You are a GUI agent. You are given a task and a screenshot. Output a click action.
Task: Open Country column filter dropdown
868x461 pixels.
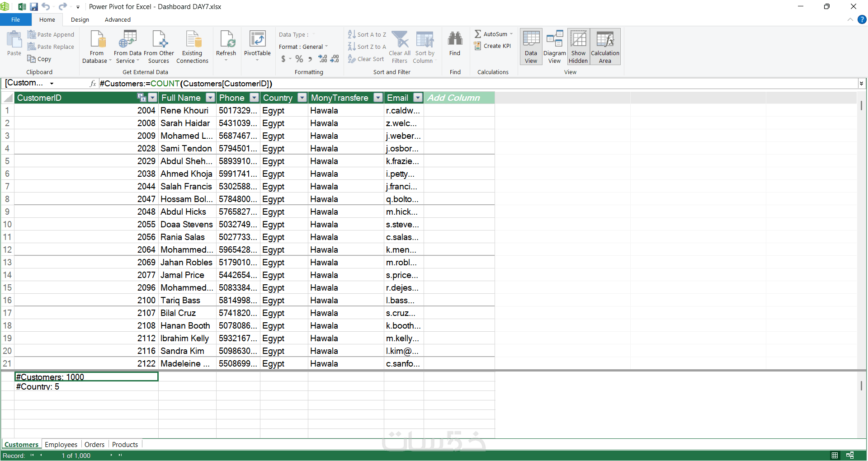(302, 98)
